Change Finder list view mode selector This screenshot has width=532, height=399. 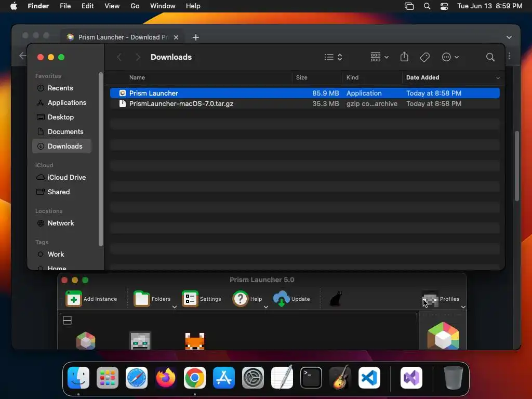pos(333,57)
